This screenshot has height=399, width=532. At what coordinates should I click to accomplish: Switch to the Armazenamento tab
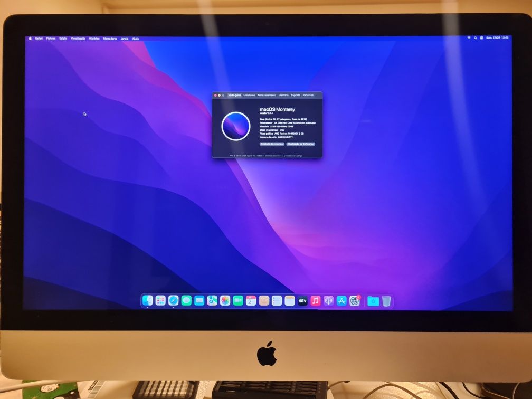(267, 96)
